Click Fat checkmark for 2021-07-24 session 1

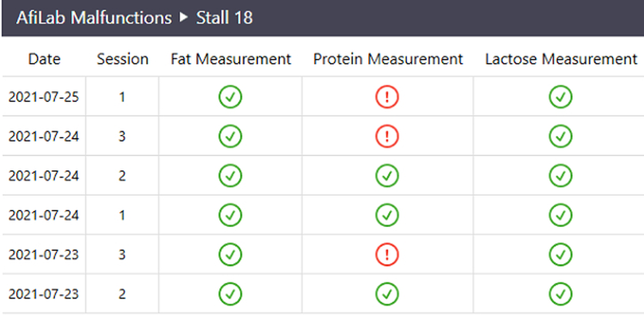[230, 215]
